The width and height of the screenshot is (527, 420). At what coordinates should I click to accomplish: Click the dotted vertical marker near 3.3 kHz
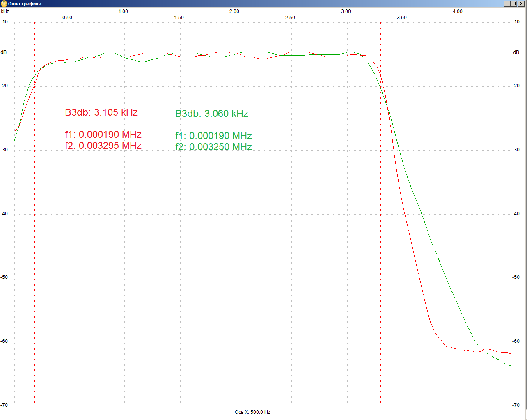tap(380, 246)
